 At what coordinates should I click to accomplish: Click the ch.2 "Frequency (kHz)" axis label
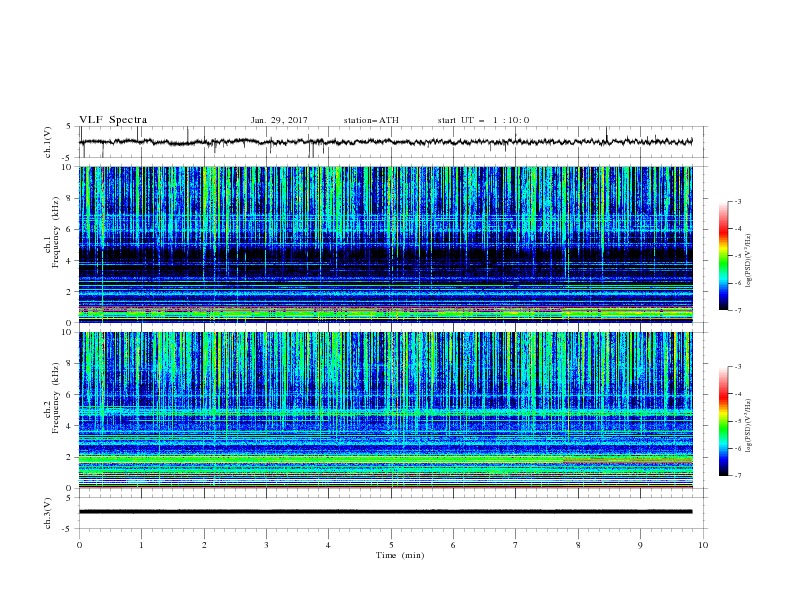(x=55, y=398)
